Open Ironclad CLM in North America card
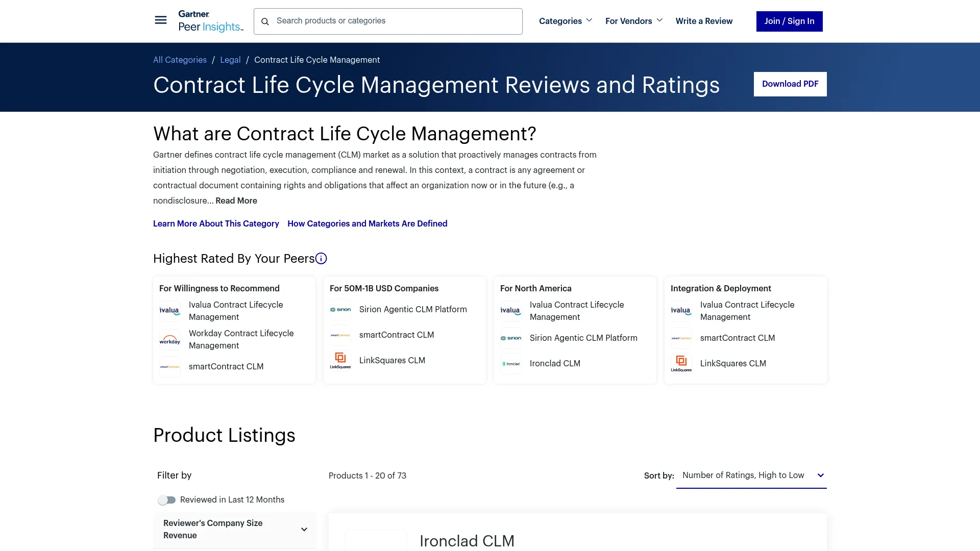The width and height of the screenshot is (980, 551). [555, 364]
